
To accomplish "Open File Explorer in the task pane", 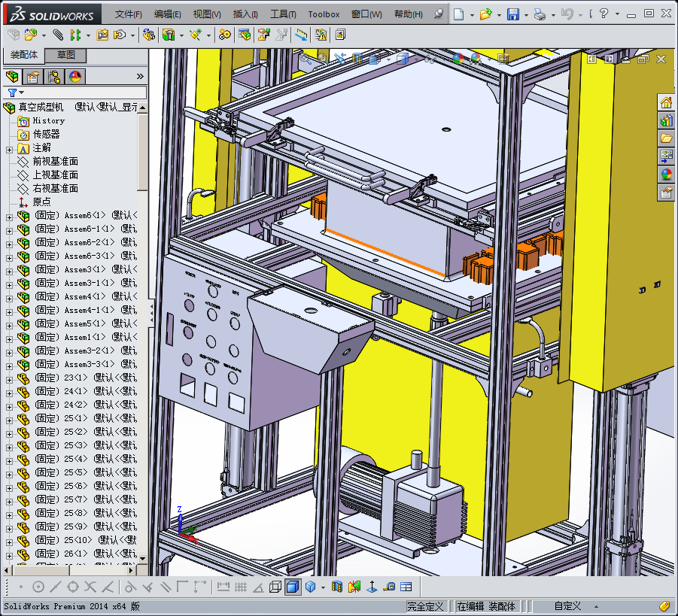I will tap(666, 138).
